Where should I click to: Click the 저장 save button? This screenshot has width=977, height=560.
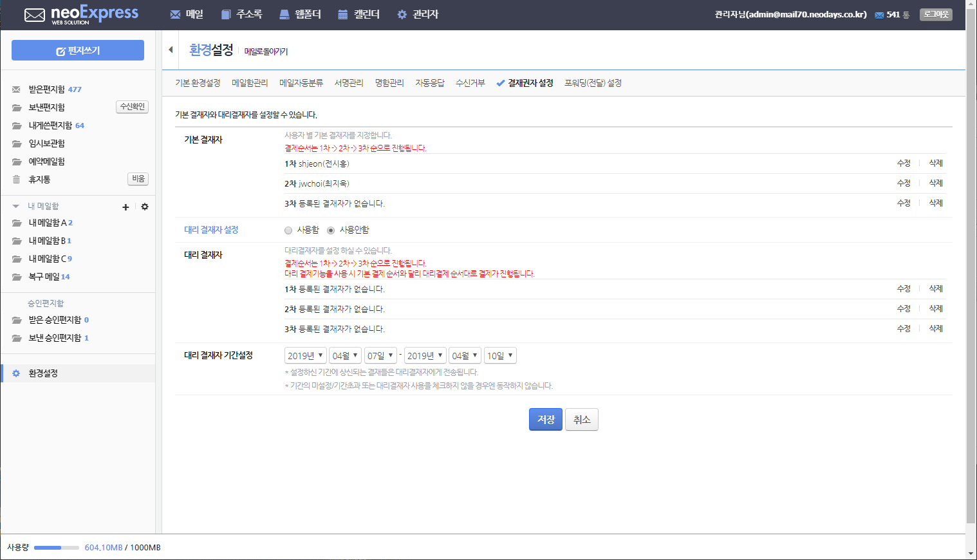point(546,420)
